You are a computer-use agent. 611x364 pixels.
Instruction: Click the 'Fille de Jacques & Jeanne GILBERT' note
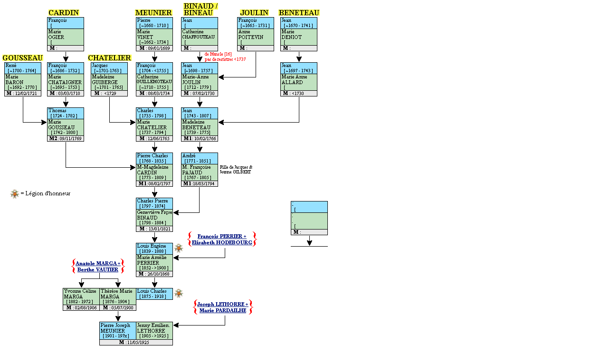click(236, 169)
